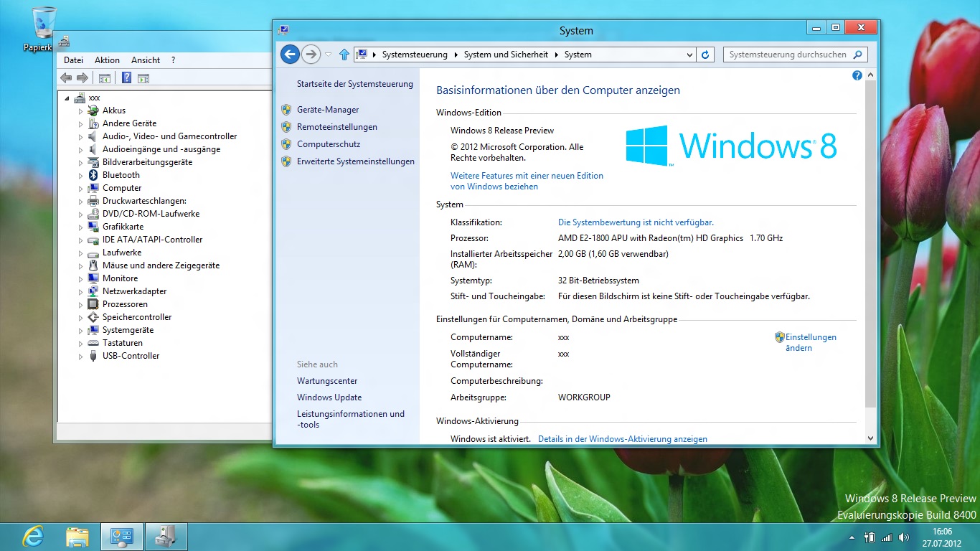980x551 pixels.
Task: Click the Akkus battery icon in the device tree
Action: [x=93, y=110]
